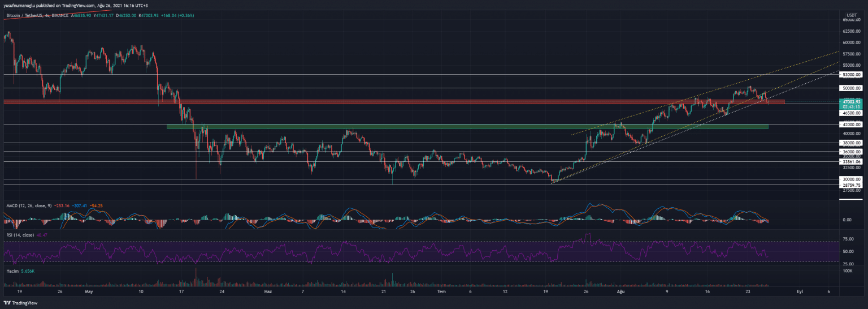Select the MACD (12, 26, close, 9) indicator label
The image size is (868, 309).
pyautogui.click(x=31, y=205)
